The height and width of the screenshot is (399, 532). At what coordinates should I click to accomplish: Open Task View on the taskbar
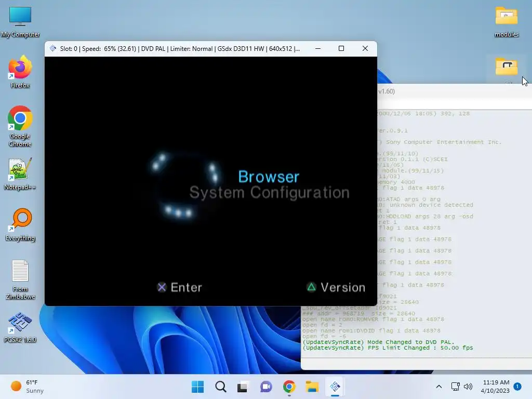point(243,387)
